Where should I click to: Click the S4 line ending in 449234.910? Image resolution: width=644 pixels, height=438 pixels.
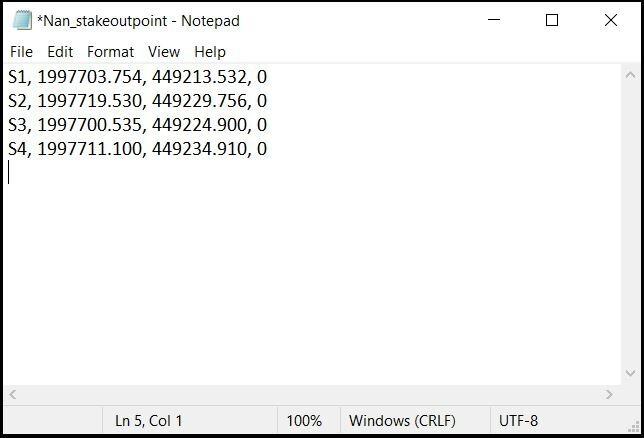pos(137,149)
